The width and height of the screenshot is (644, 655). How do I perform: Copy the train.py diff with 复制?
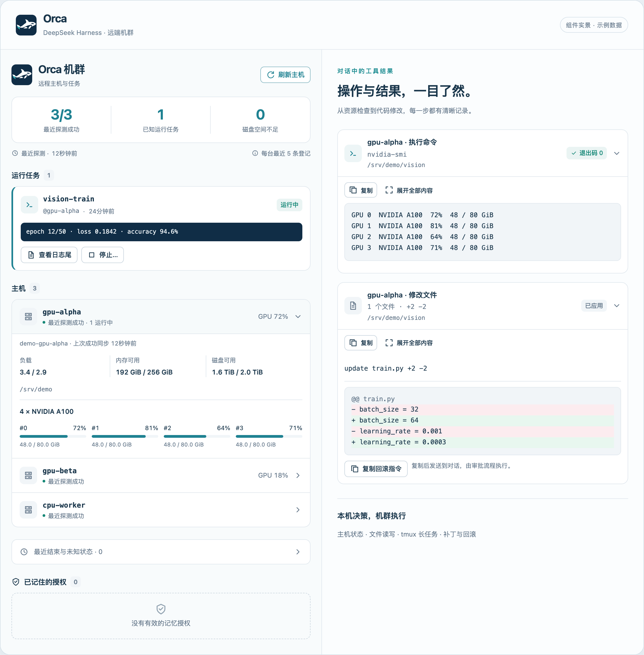[x=360, y=343]
